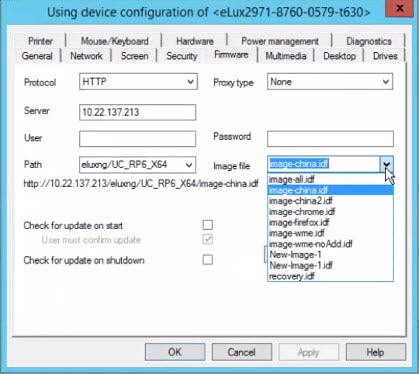Switch to the Desktop tab
Viewport: 419px width, 374px height.
339,56
